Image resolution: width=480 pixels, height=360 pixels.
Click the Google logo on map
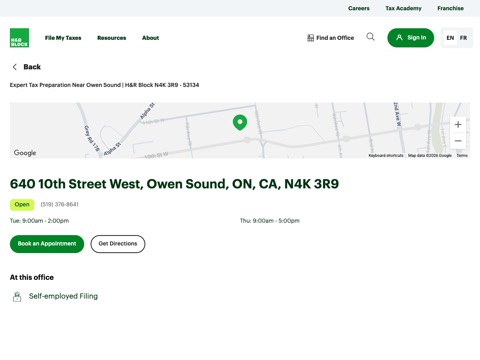click(25, 153)
